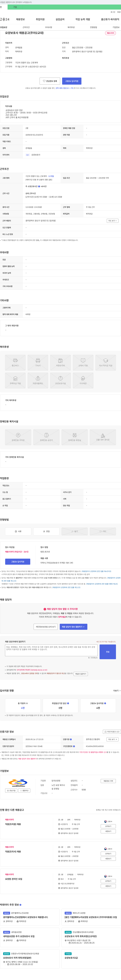Click top 고용24 입사지원 button

(x=72, y=81)
